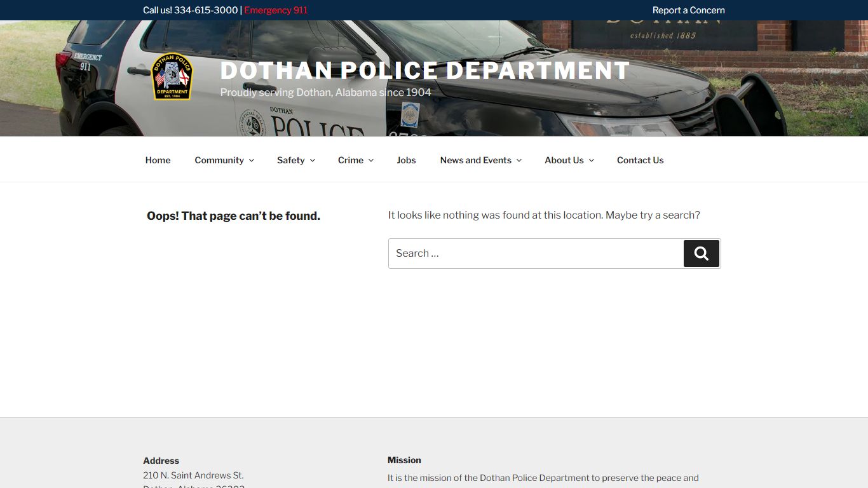Viewport: 868px width, 488px height.
Task: Open the About Us menu item
Action: pos(564,160)
